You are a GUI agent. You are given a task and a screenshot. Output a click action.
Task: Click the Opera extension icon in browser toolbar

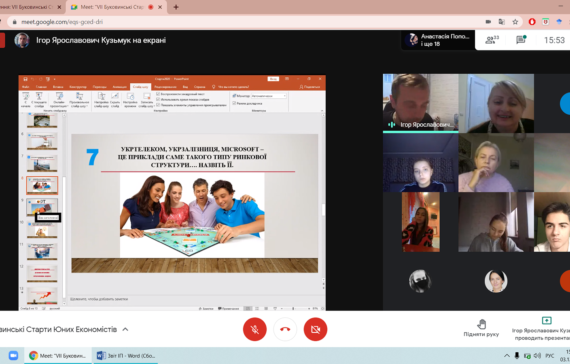[532, 22]
